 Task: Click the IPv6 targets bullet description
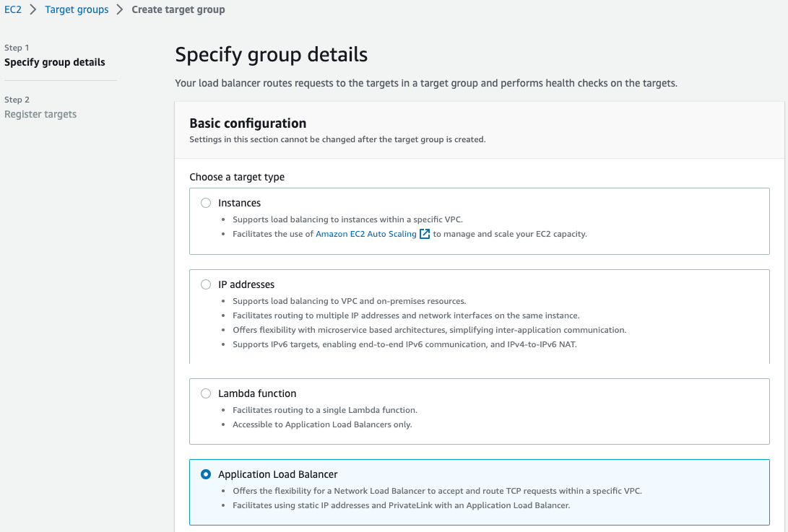click(404, 344)
